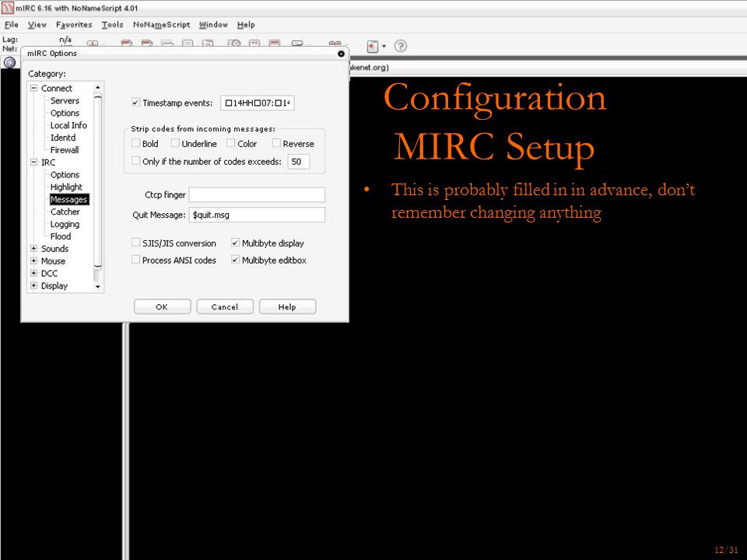Click the red plus notebook toolbar icon
This screenshot has height=560, width=747.
click(373, 46)
